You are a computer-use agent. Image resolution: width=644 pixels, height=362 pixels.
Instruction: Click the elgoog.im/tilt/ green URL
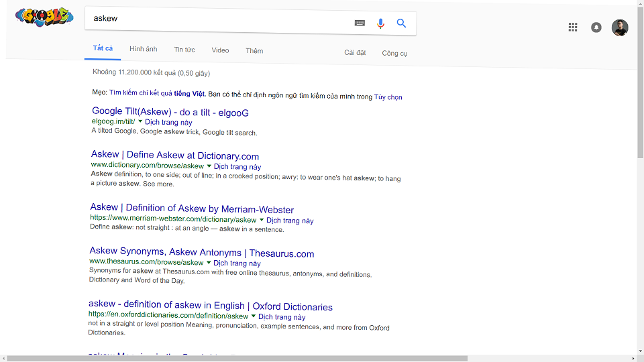[x=113, y=121]
